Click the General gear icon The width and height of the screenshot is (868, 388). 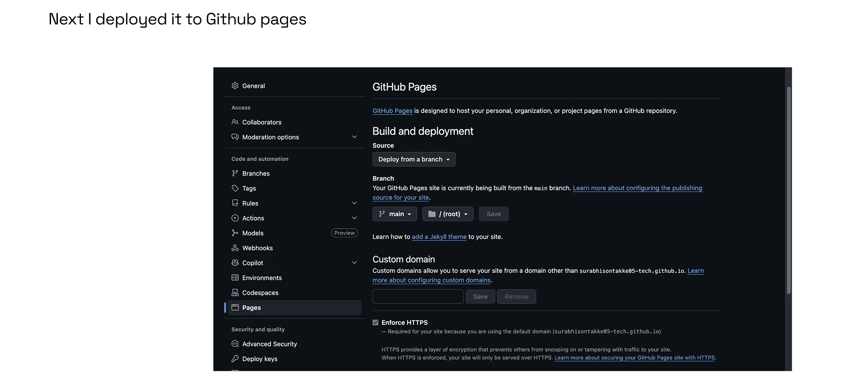(x=235, y=85)
